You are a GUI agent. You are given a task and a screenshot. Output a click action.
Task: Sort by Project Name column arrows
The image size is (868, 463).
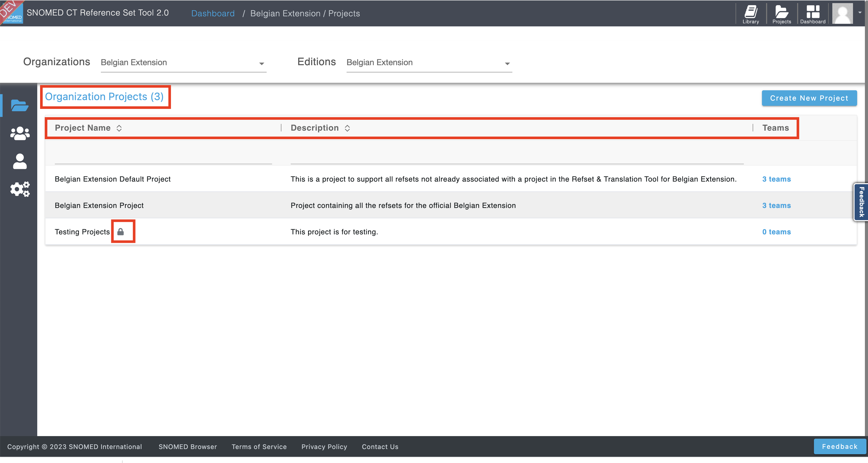tap(119, 128)
